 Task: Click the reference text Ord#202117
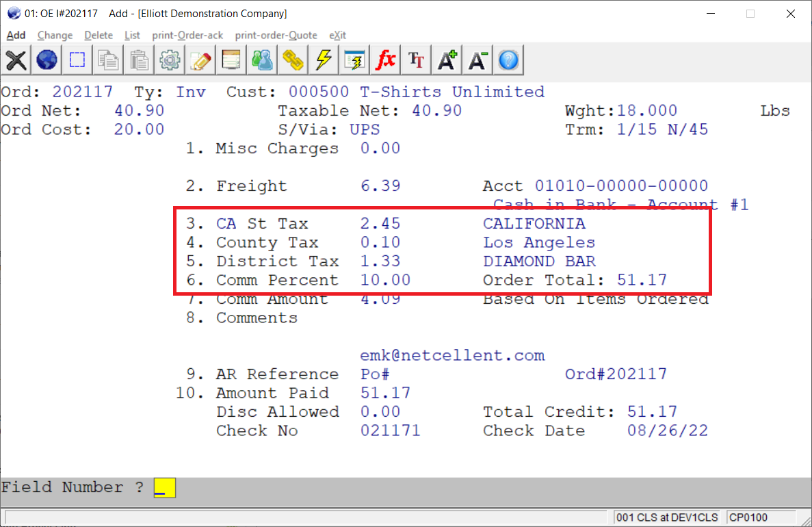pyautogui.click(x=616, y=374)
